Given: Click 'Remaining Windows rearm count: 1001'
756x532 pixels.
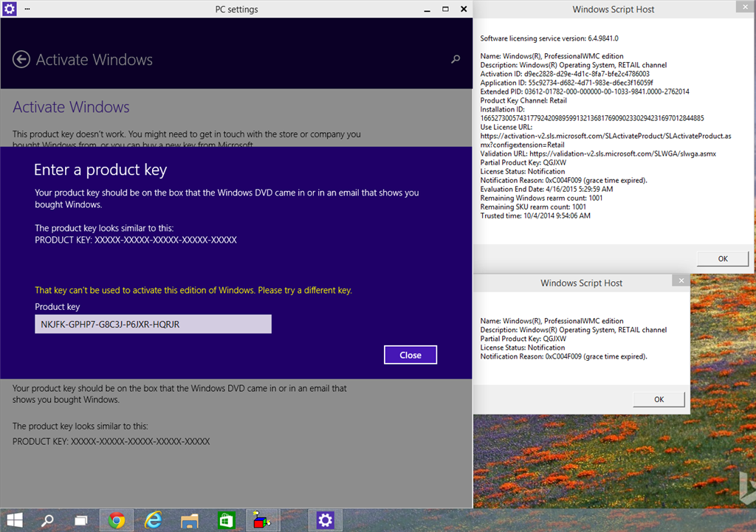Looking at the screenshot, I should pyautogui.click(x=541, y=198).
